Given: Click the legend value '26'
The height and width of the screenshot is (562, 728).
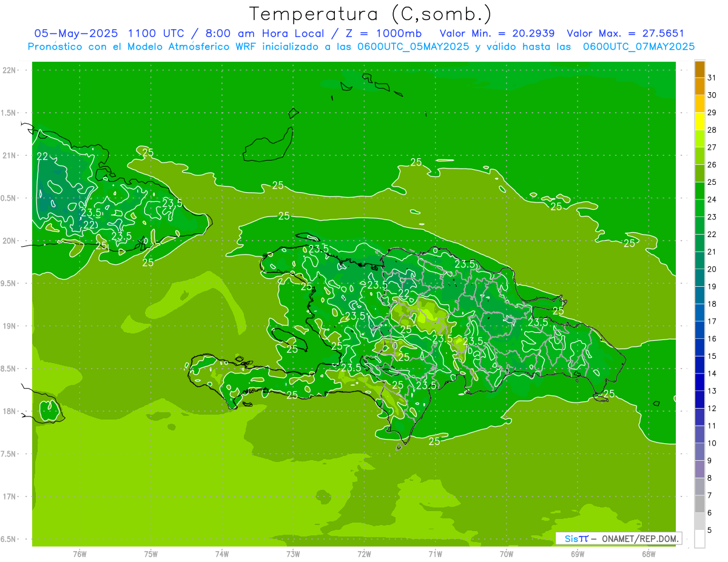Looking at the screenshot, I should coord(712,164).
